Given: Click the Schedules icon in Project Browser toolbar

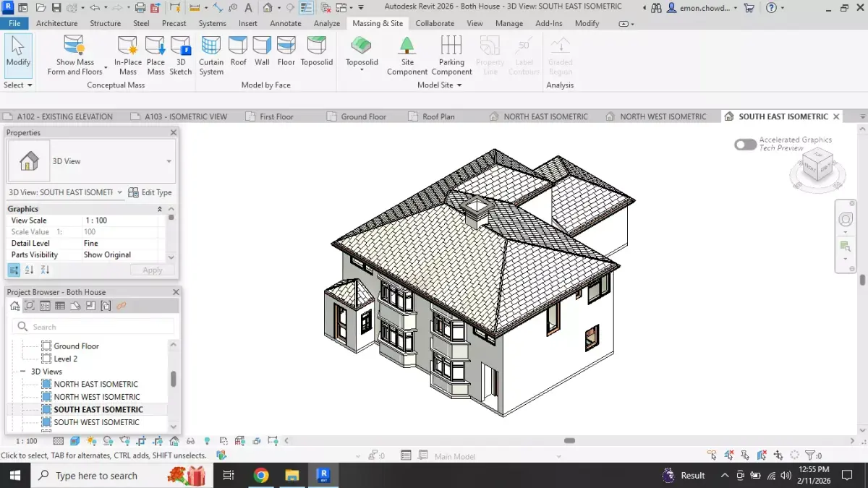Looking at the screenshot, I should tap(59, 306).
